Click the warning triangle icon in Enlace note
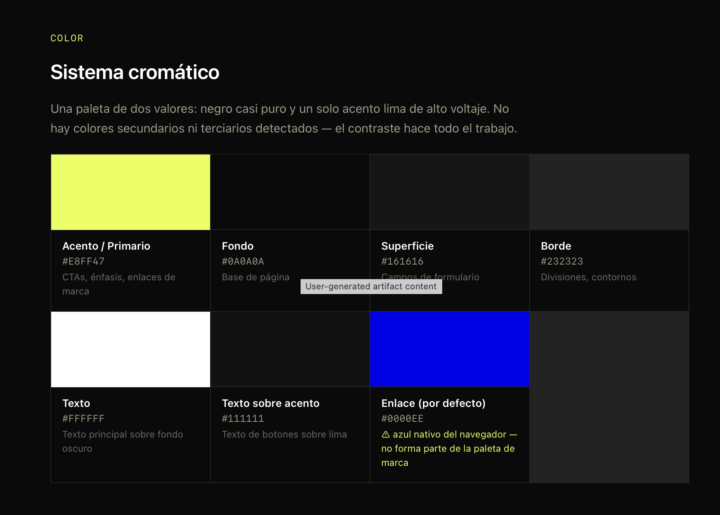This screenshot has height=515, width=720. coord(386,434)
